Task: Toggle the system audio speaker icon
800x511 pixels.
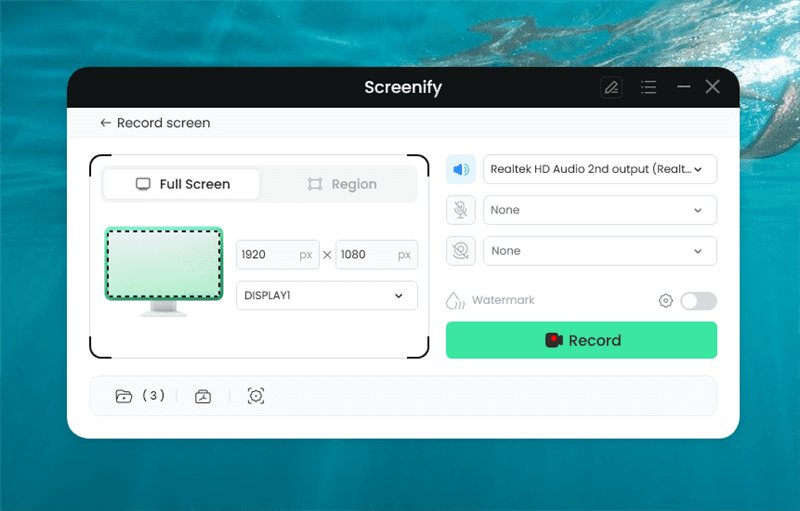Action: [x=461, y=169]
